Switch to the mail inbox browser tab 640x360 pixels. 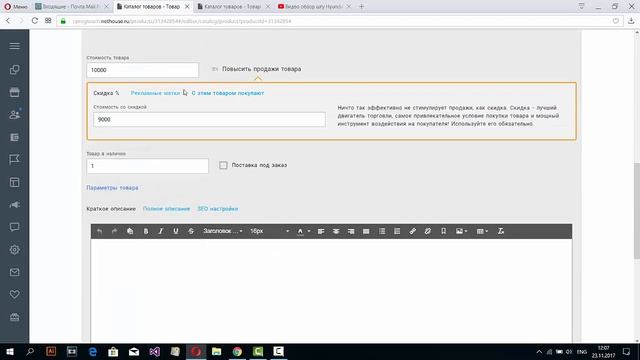click(x=71, y=7)
